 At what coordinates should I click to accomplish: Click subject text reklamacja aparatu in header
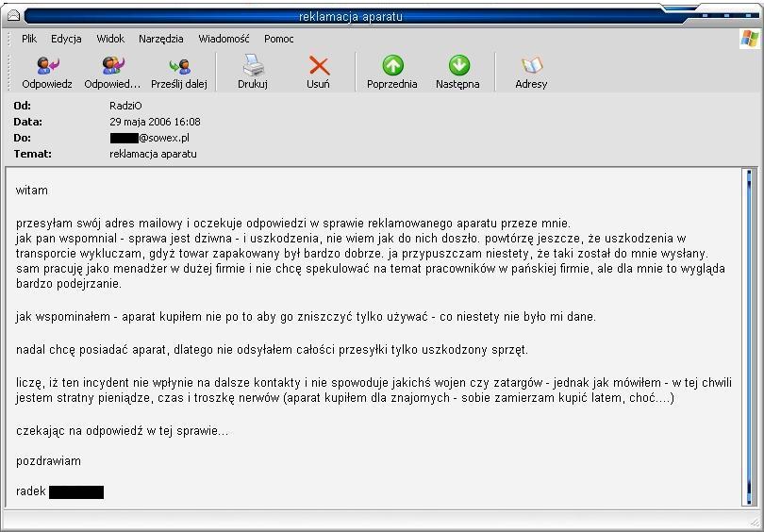pos(153,154)
